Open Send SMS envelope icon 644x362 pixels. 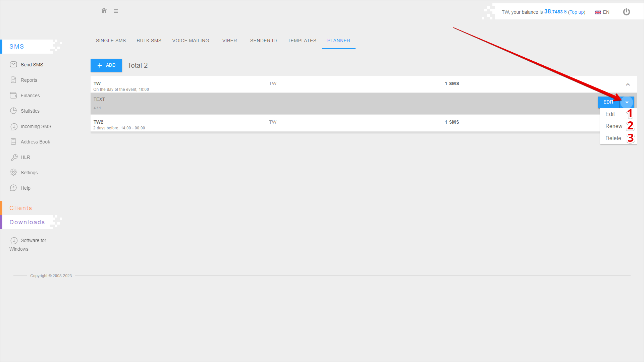point(13,64)
